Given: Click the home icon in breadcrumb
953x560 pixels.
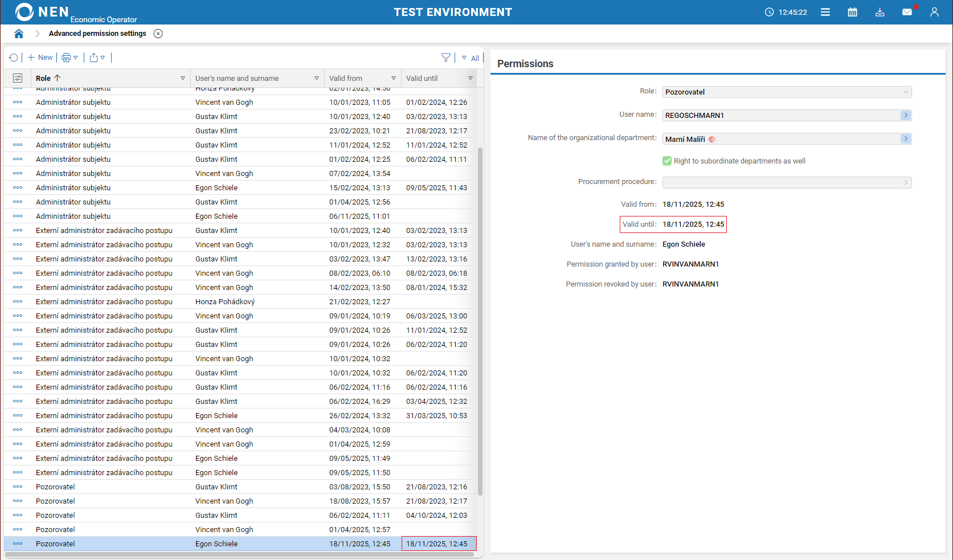Looking at the screenshot, I should [x=19, y=34].
